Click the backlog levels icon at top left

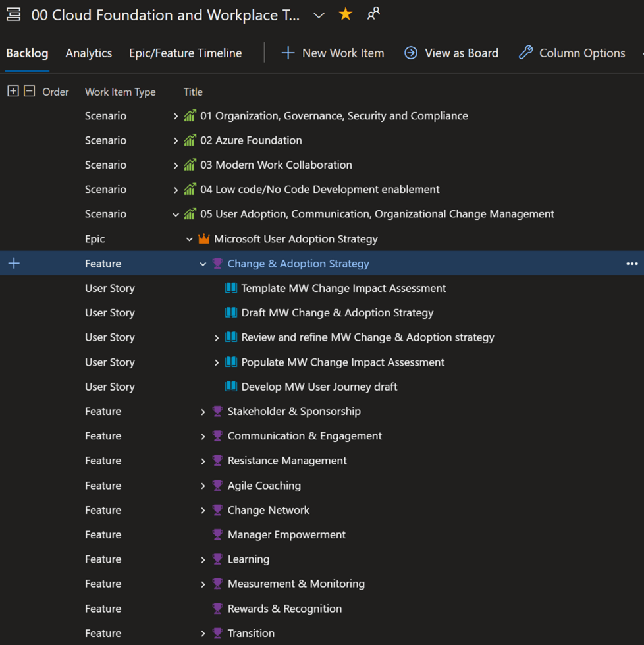(x=13, y=13)
